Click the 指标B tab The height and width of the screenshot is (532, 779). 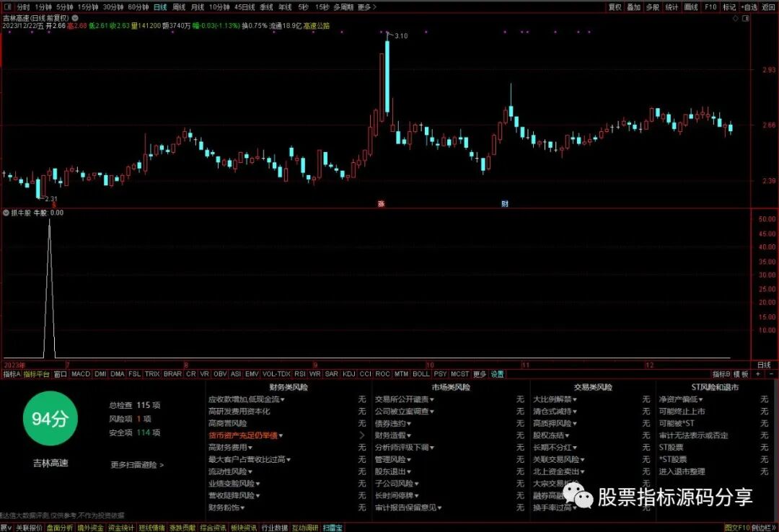(721, 374)
